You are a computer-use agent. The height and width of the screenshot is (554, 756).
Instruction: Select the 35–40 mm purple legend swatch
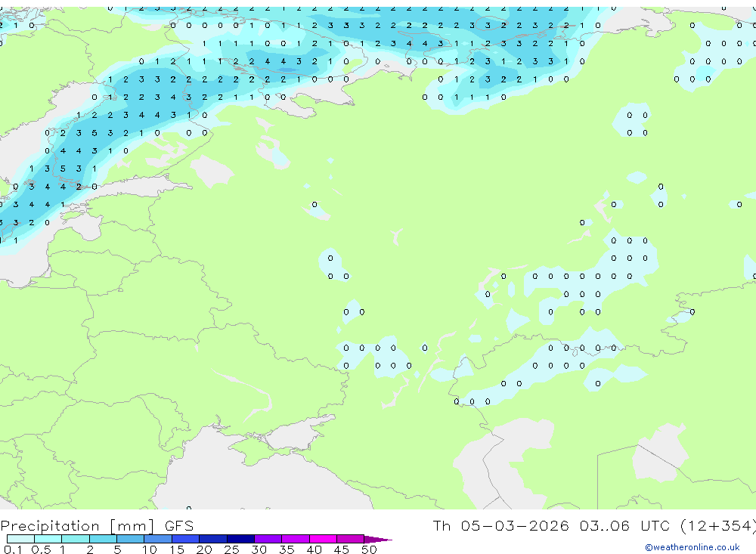click(296, 539)
